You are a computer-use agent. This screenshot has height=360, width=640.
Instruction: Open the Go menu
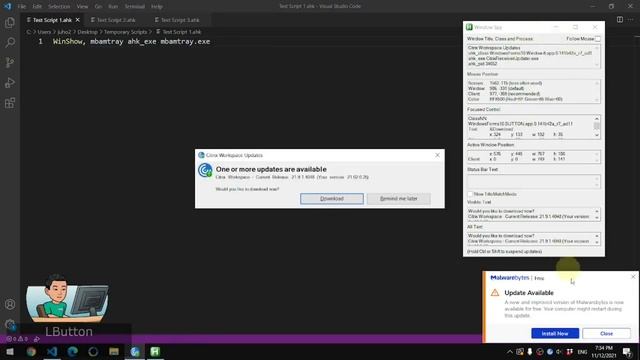coord(98,7)
